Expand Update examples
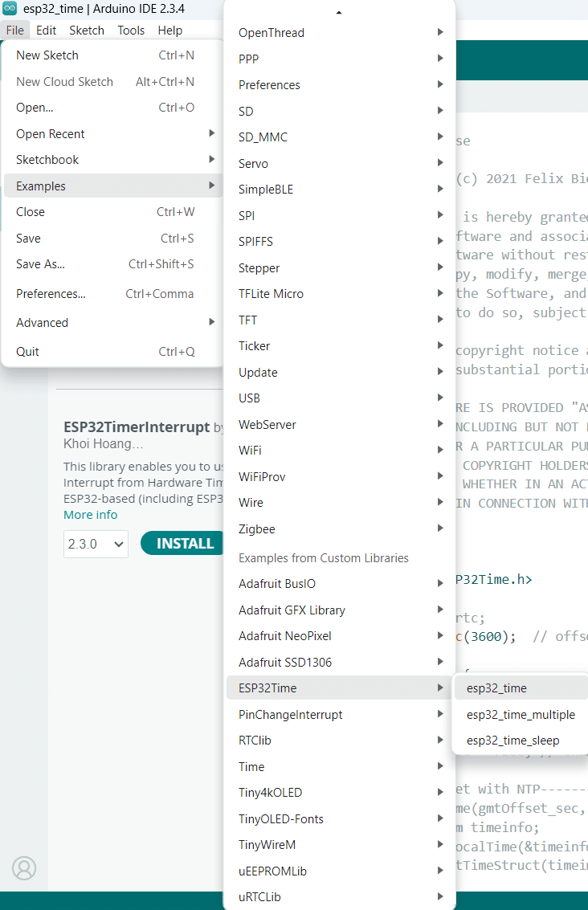This screenshot has height=910, width=588. [x=339, y=372]
